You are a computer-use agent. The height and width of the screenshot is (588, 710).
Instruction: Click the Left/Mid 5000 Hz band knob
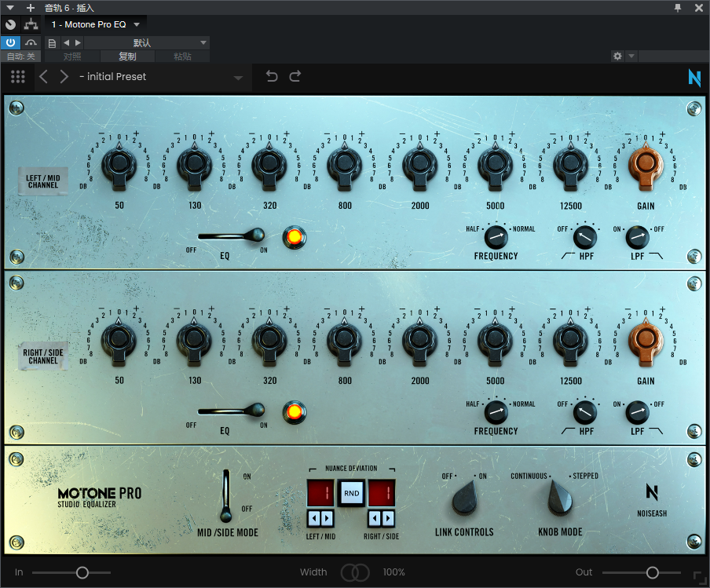click(495, 166)
